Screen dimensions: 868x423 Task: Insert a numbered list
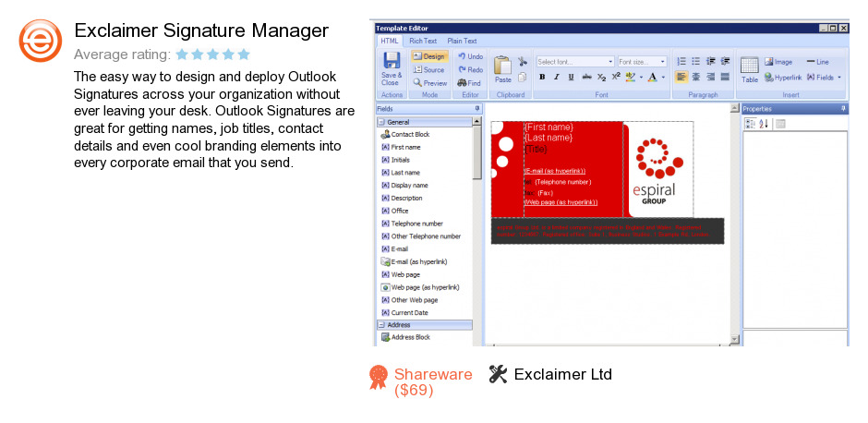(681, 62)
